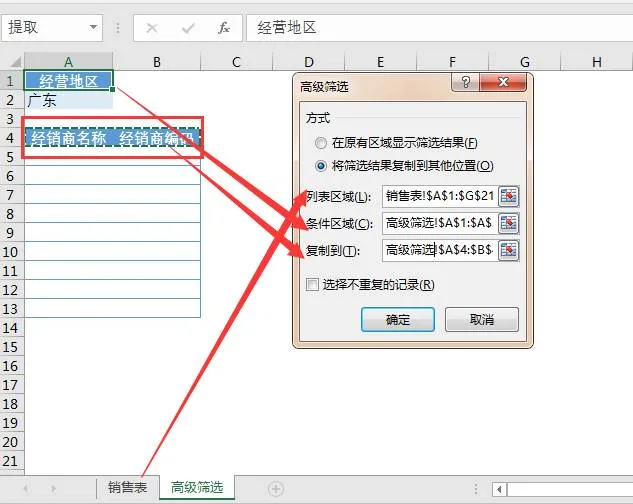
Task: Add a new sheet with the plus icon
Action: point(276,489)
